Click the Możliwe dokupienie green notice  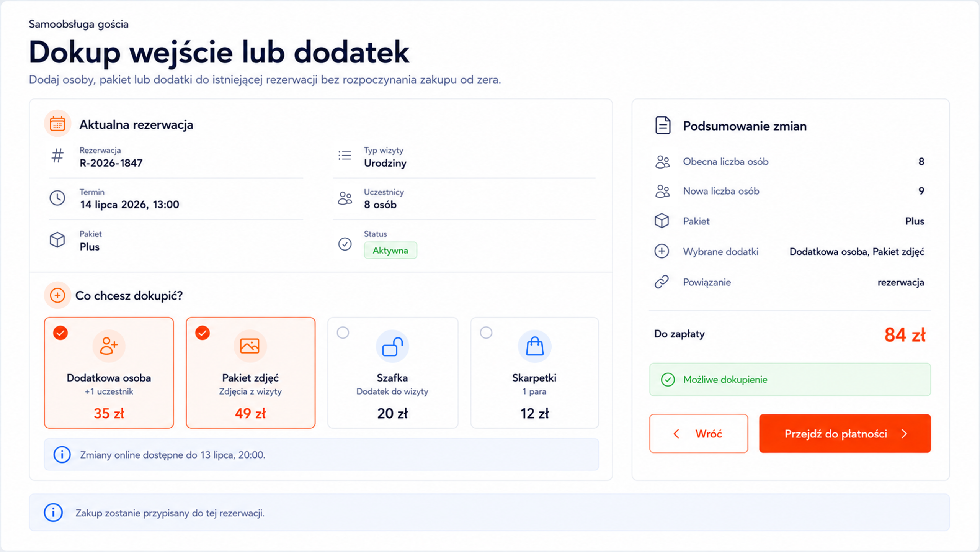(790, 380)
